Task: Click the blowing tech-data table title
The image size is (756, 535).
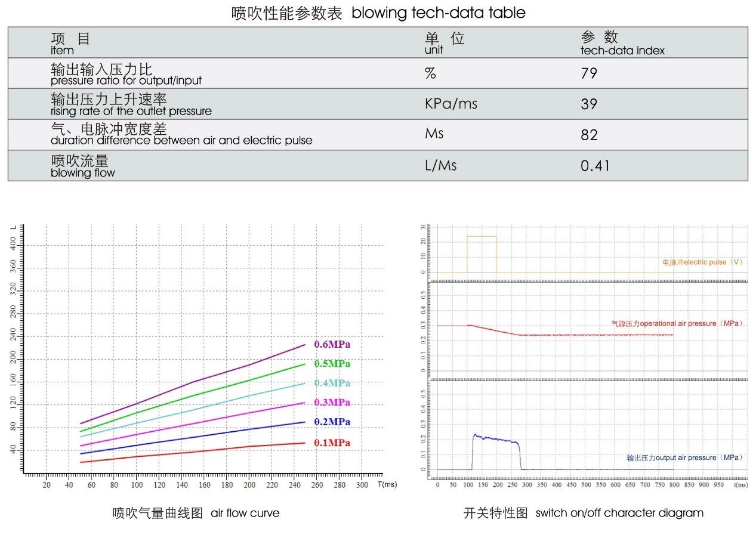Action: point(378,13)
